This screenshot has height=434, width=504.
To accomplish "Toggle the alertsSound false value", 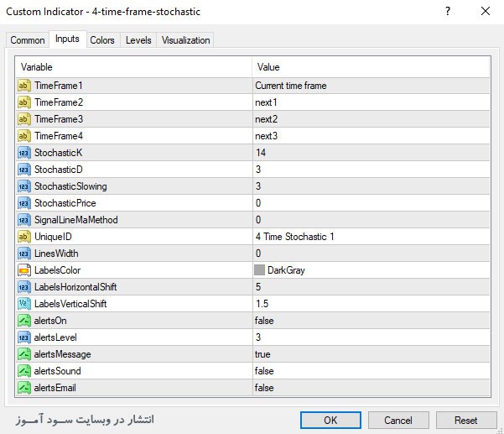I will tap(370, 371).
